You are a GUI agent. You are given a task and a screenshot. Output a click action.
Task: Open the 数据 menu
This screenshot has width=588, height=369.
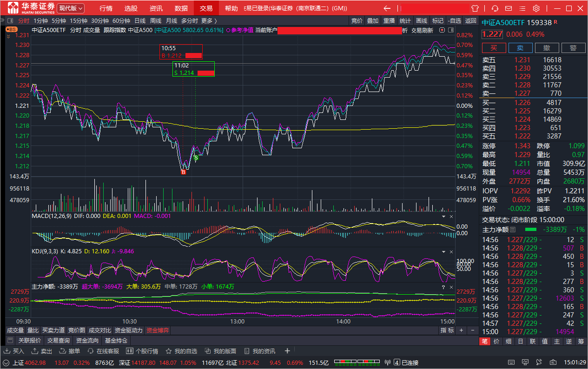pos(181,8)
